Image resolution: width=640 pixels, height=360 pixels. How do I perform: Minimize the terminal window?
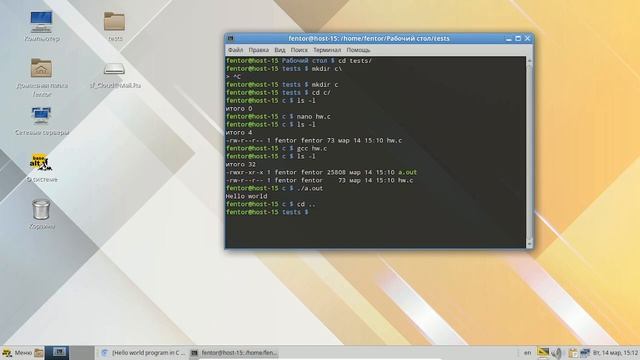click(x=509, y=39)
